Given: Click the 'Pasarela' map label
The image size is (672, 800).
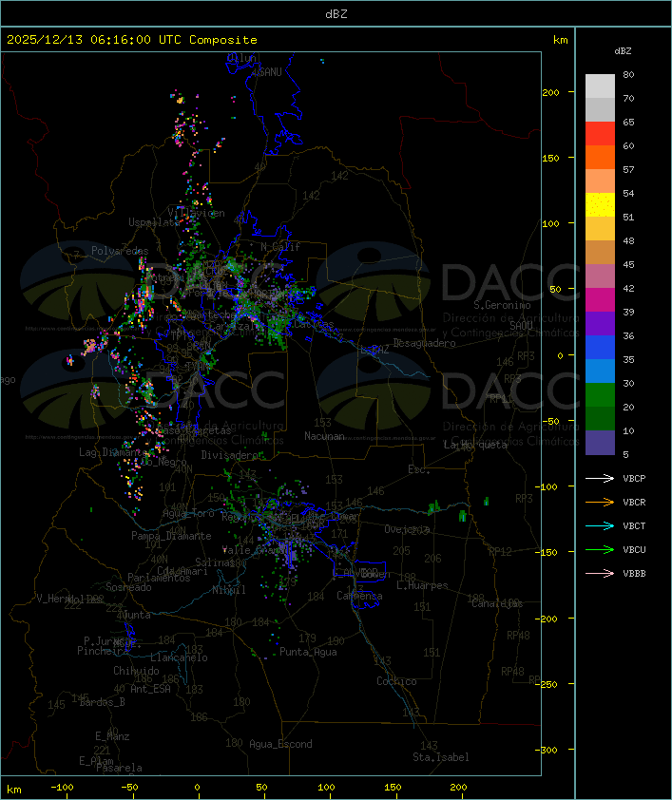Looking at the screenshot, I should click(x=119, y=768).
